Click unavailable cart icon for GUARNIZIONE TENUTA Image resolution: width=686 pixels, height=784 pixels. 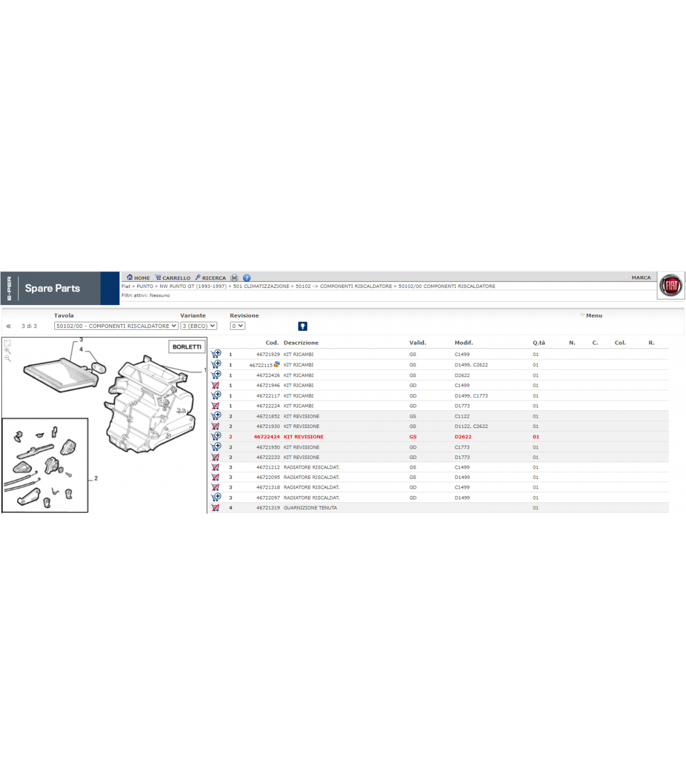[216, 508]
